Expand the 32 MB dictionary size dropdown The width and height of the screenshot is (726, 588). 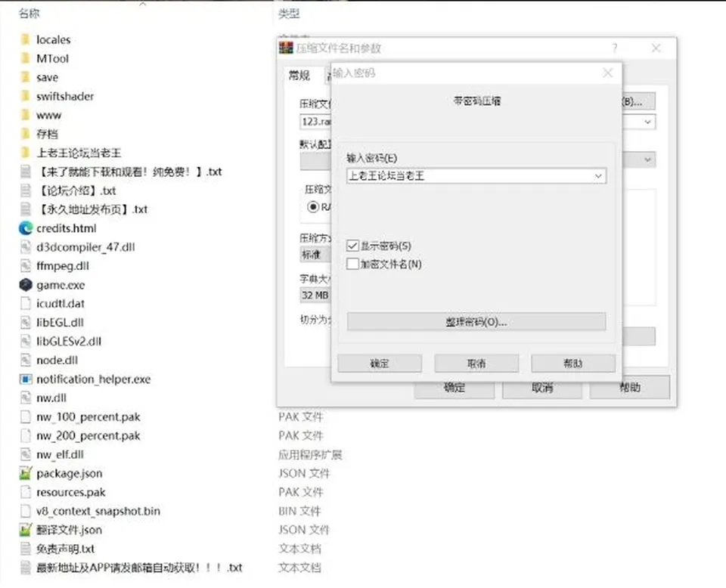(x=315, y=296)
